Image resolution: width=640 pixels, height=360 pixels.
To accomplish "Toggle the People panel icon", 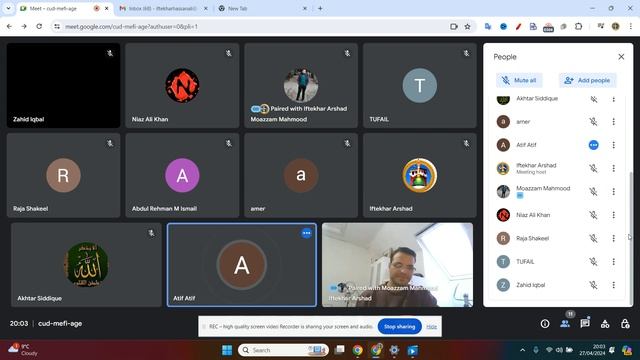I will coord(565,324).
